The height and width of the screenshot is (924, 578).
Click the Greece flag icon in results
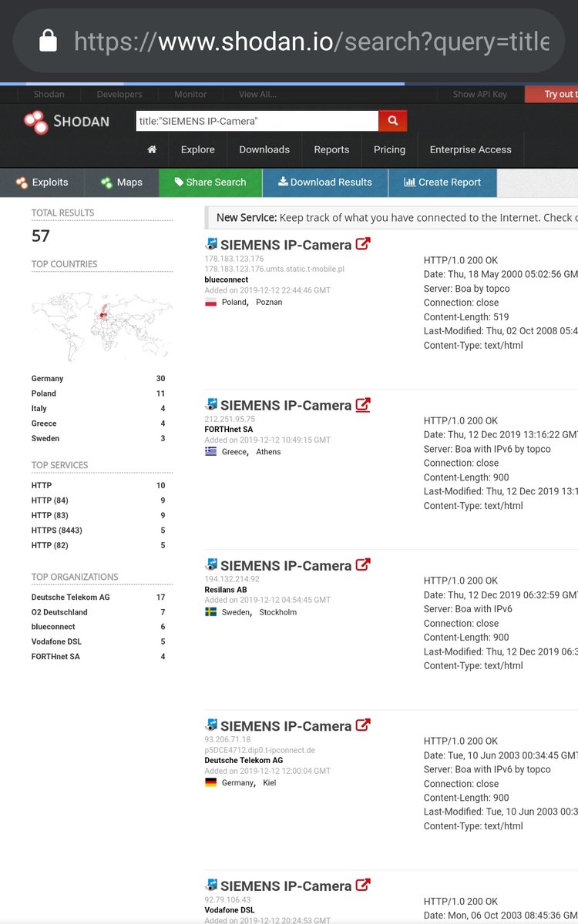tap(210, 452)
